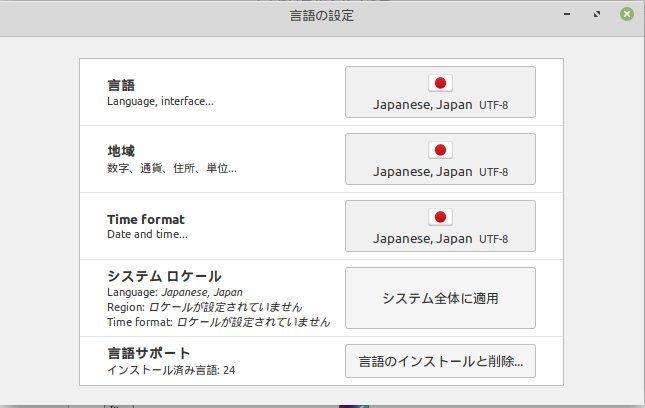Click the Date and time... description
The image size is (645, 408).
[x=147, y=234]
